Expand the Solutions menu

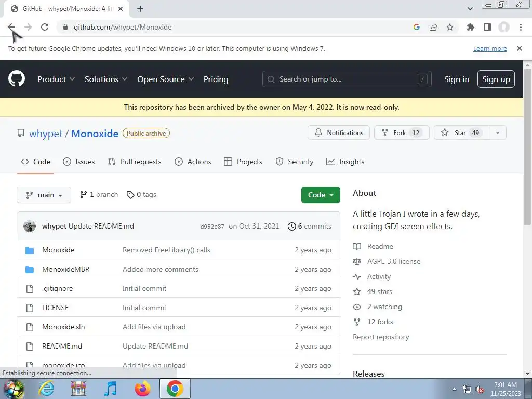[x=106, y=79]
